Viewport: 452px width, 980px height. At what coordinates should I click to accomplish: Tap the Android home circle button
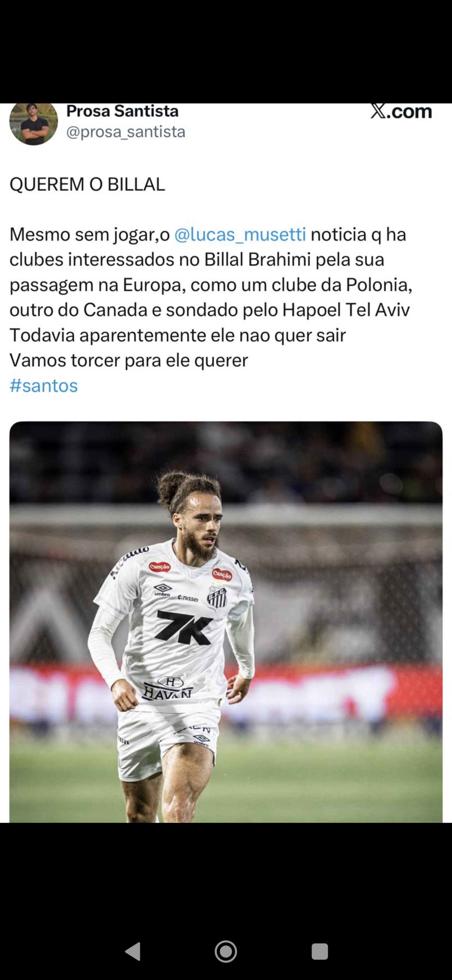pyautogui.click(x=226, y=951)
